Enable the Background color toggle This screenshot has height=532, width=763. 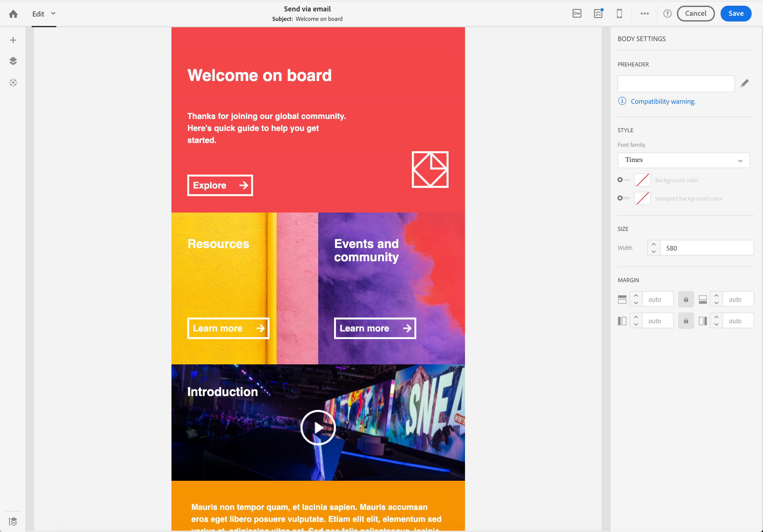tap(623, 180)
